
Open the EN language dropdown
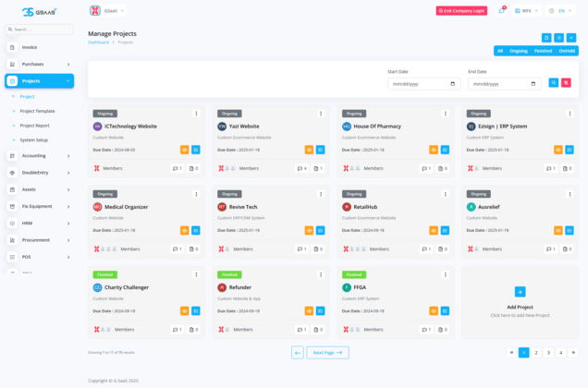(x=562, y=11)
